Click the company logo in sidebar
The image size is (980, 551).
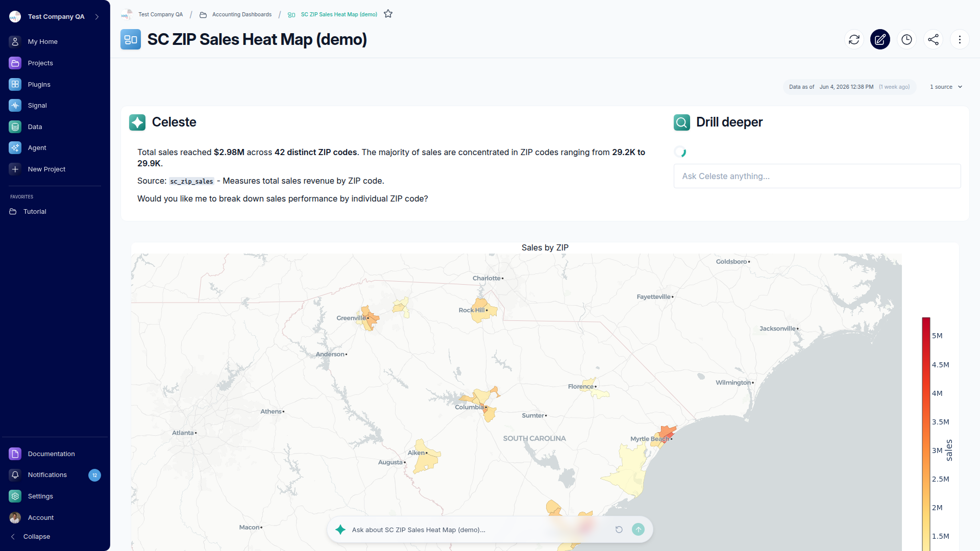15,17
